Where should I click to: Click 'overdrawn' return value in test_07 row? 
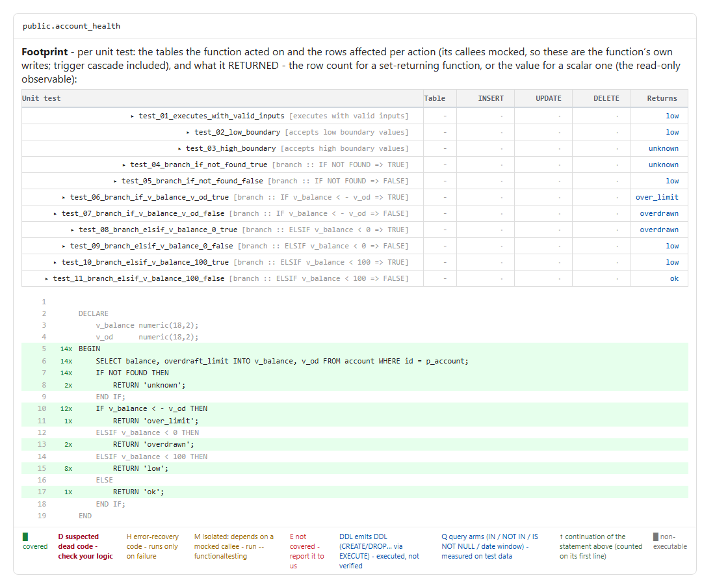click(x=659, y=214)
